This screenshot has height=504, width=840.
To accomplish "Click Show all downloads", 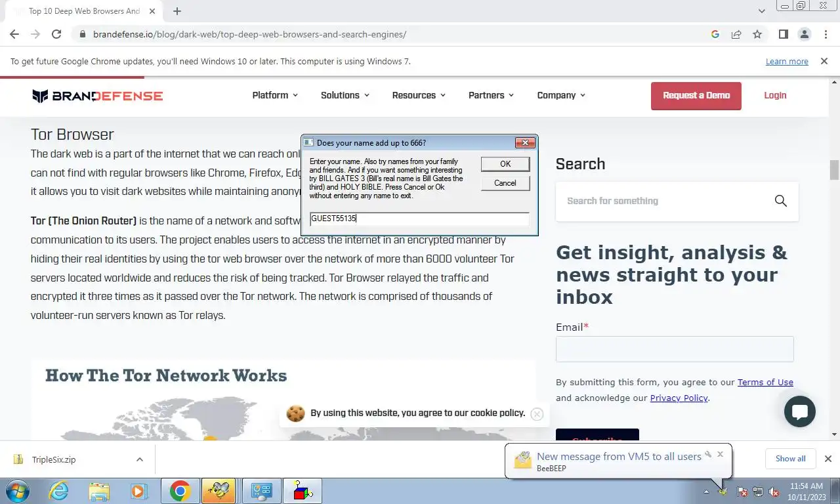I will pos(790,459).
